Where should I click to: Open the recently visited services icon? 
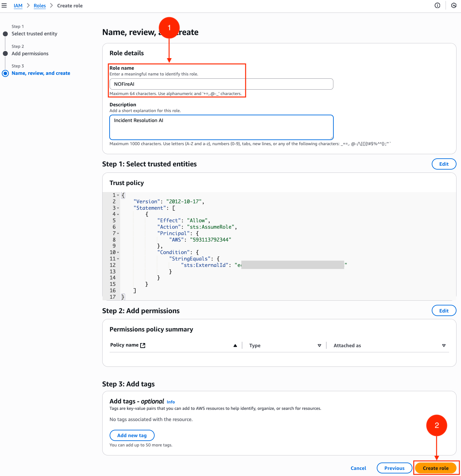(x=454, y=5)
